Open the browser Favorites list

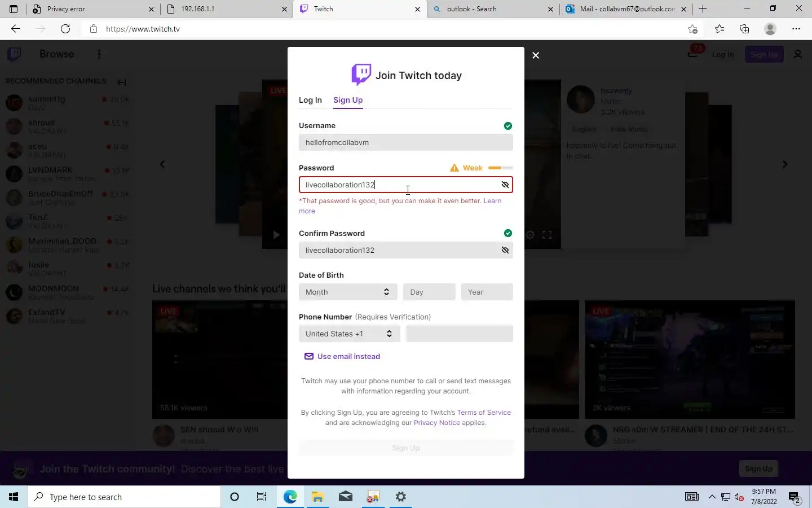coord(720,29)
